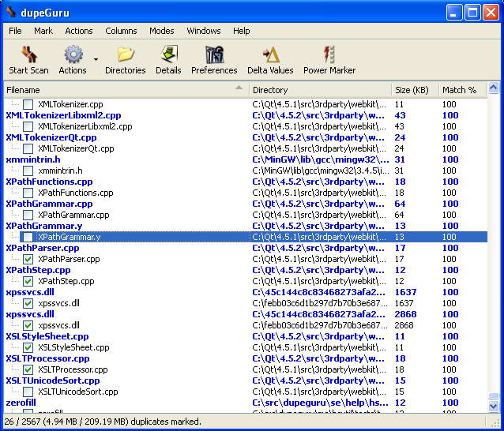504x431 pixels.
Task: Toggle Delta Values icon
Action: click(x=271, y=54)
